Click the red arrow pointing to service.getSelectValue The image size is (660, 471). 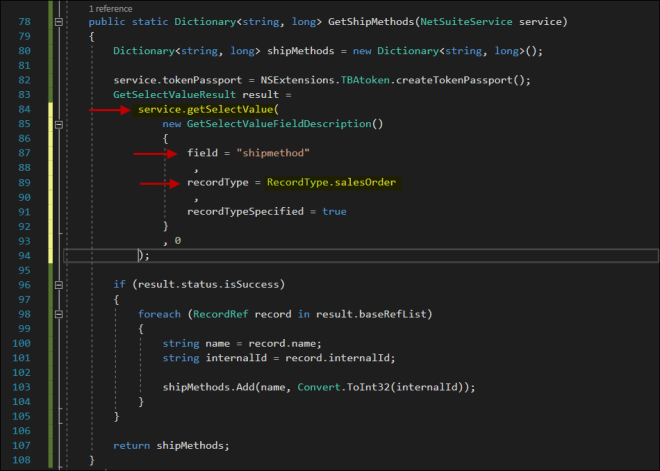pos(110,109)
